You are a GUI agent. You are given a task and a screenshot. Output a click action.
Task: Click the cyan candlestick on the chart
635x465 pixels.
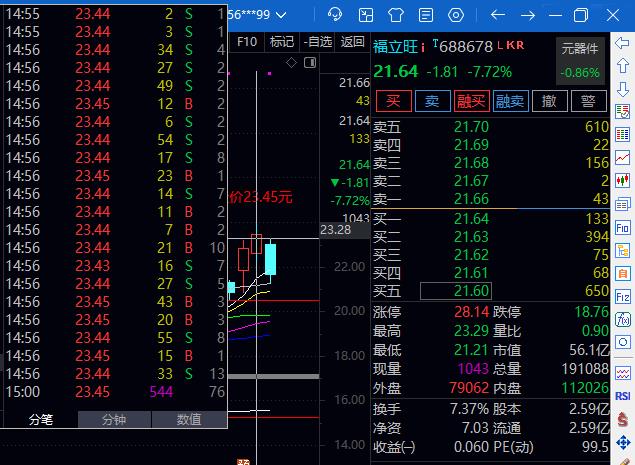(270, 260)
